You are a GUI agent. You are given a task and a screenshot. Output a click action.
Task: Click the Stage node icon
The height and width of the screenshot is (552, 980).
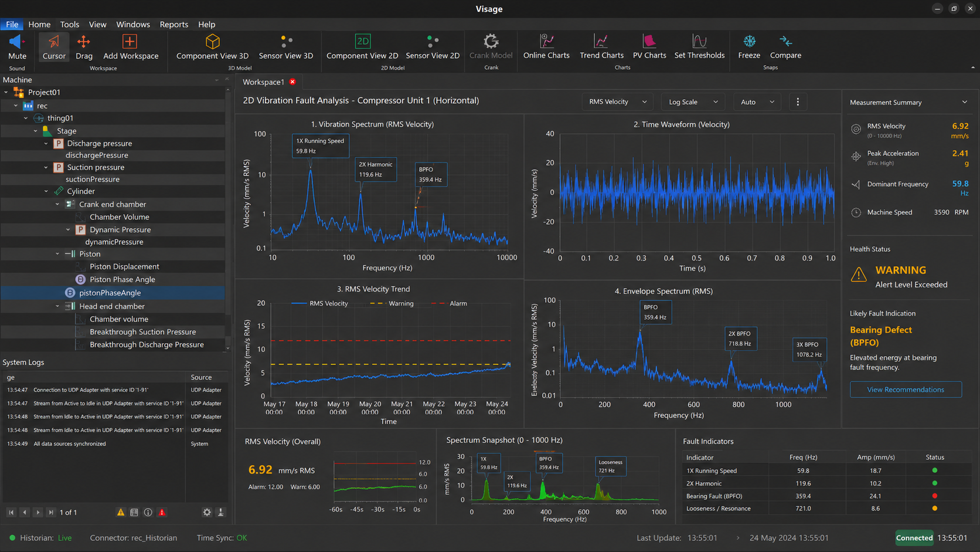(47, 131)
